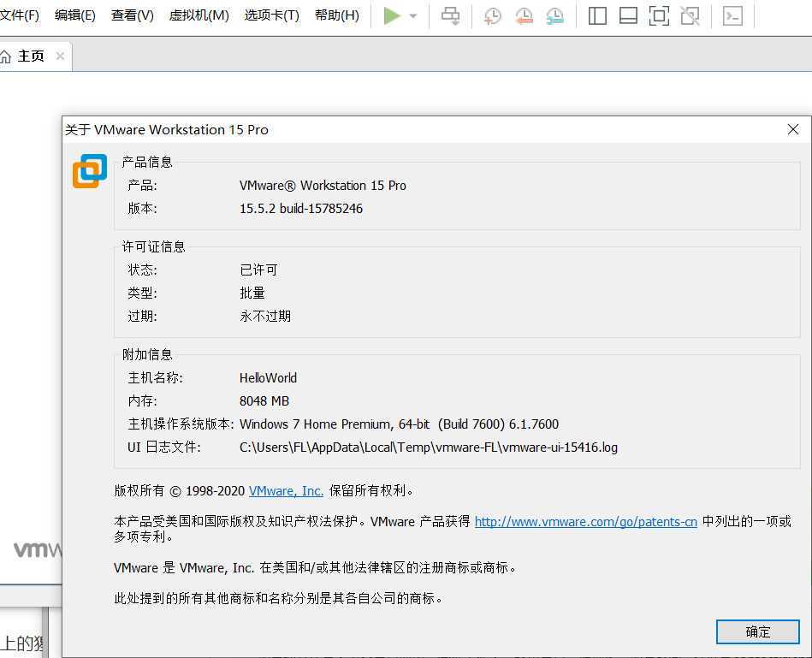
Task: Click host OS Windows 7 Home Premium text
Action: point(399,424)
